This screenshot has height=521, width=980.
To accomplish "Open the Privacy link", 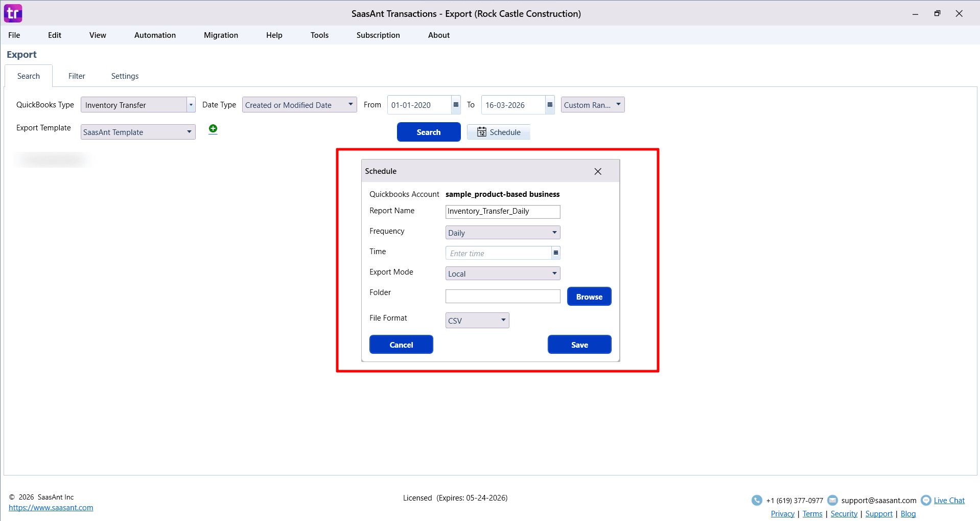I will click(782, 514).
